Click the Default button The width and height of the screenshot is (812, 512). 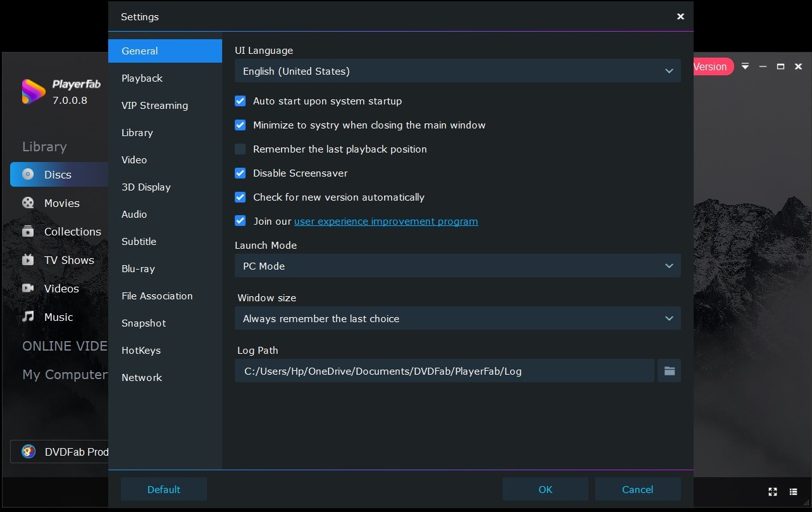163,489
